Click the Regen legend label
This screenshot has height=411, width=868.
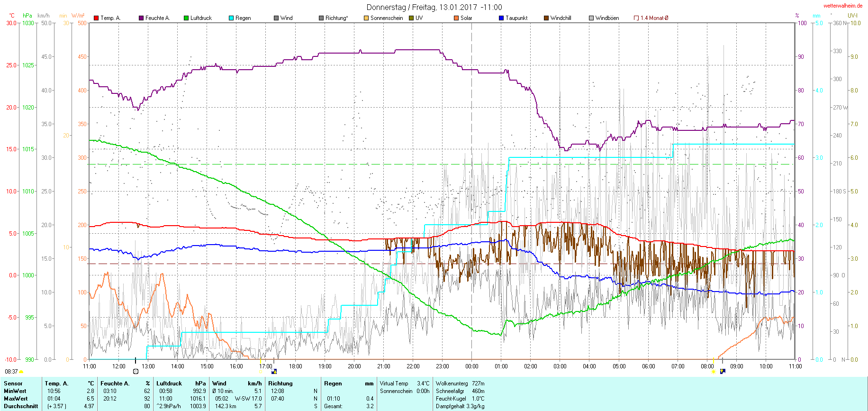coord(243,18)
